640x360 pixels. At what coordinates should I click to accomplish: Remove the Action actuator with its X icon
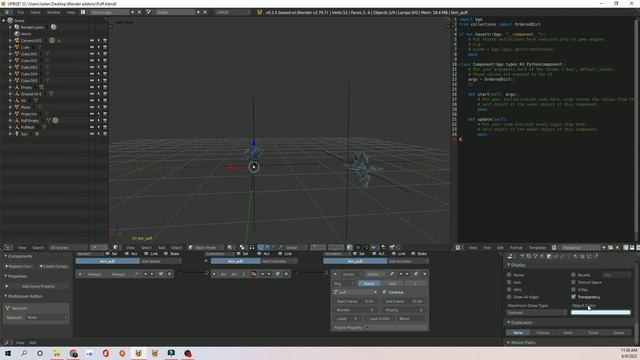coord(424,274)
